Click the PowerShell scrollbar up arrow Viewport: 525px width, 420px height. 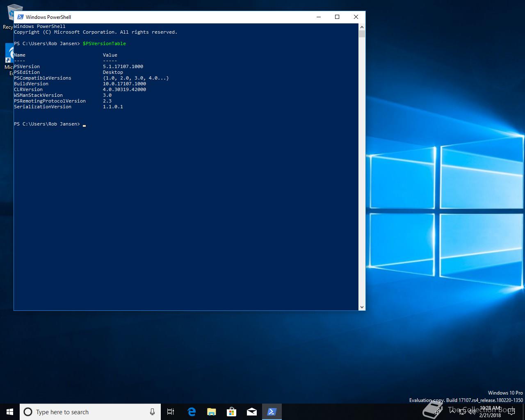pos(362,27)
